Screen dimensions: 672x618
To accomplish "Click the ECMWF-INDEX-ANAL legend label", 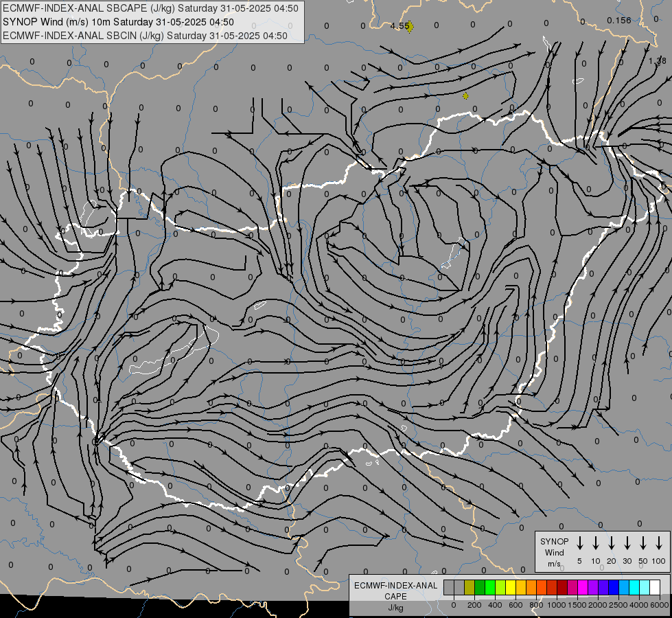I will [395, 586].
